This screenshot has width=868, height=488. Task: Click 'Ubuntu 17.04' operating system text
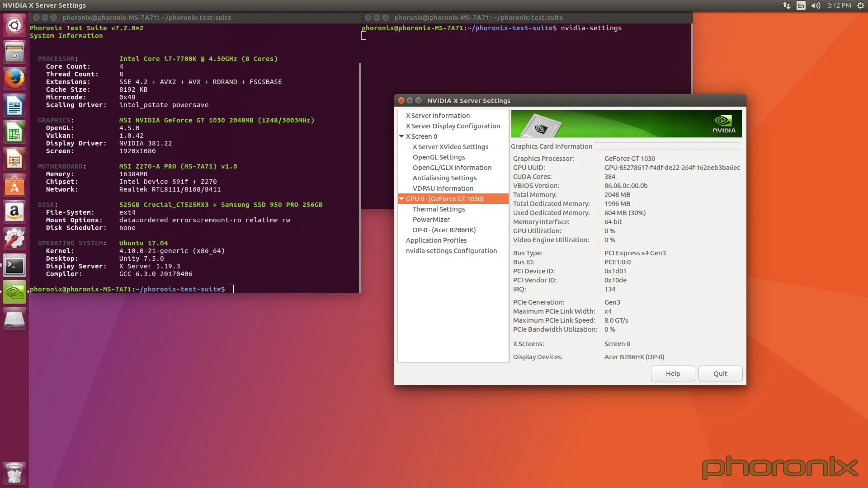click(x=143, y=243)
